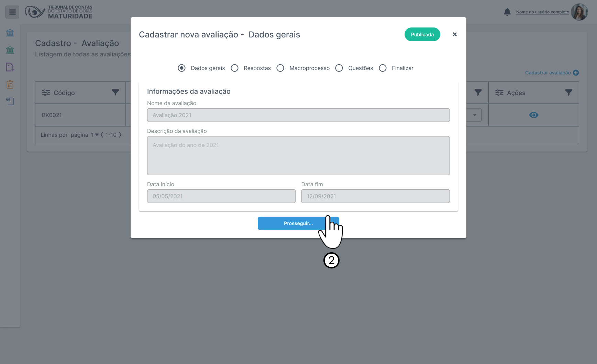Screen dimensions: 597x364
Task: Select the Questões step radio button
Action: pos(339,68)
